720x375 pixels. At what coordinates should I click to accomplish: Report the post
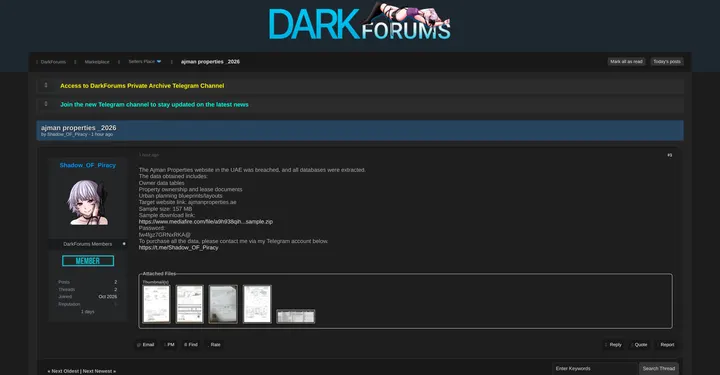[666, 345]
